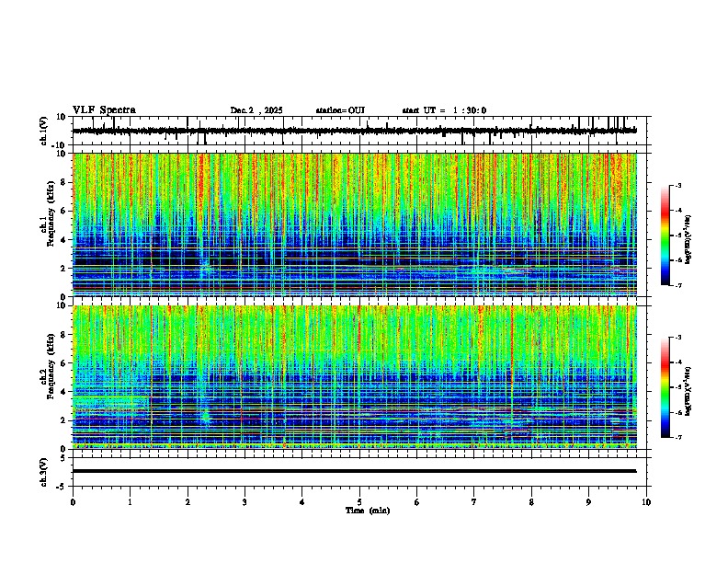
Task: Click the ch.3 flat voltage trace
Action: 355,471
